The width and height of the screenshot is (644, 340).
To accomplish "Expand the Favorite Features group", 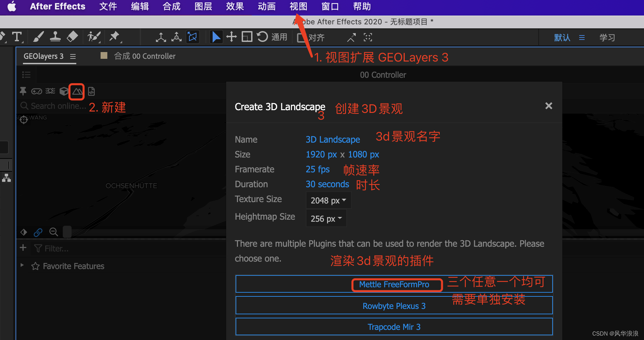I will click(22, 265).
